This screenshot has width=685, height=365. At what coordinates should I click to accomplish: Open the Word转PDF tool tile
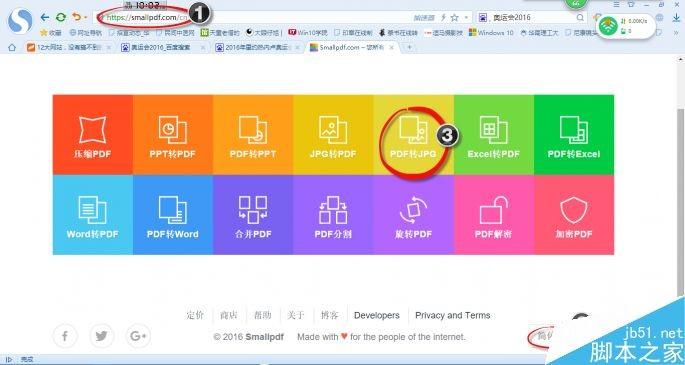pos(93,215)
